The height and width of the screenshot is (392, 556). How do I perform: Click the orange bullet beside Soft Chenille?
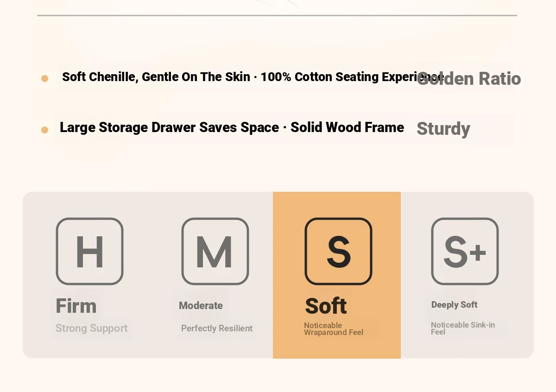click(x=44, y=78)
